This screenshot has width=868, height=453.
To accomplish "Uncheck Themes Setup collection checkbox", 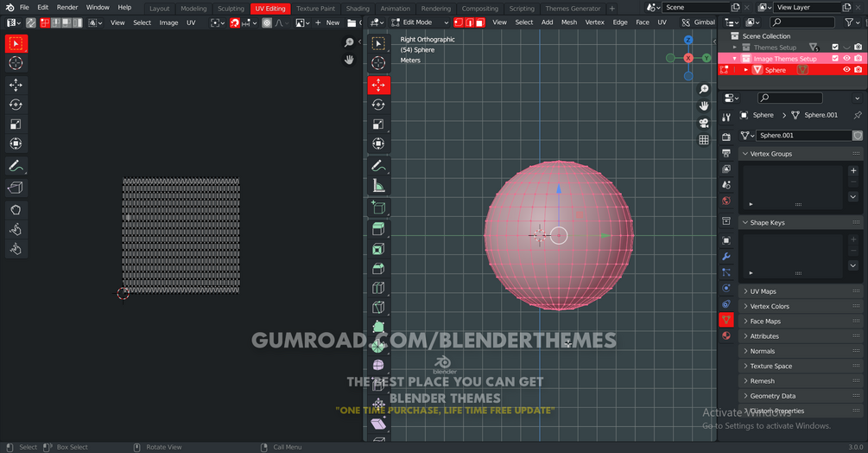I will (x=835, y=47).
